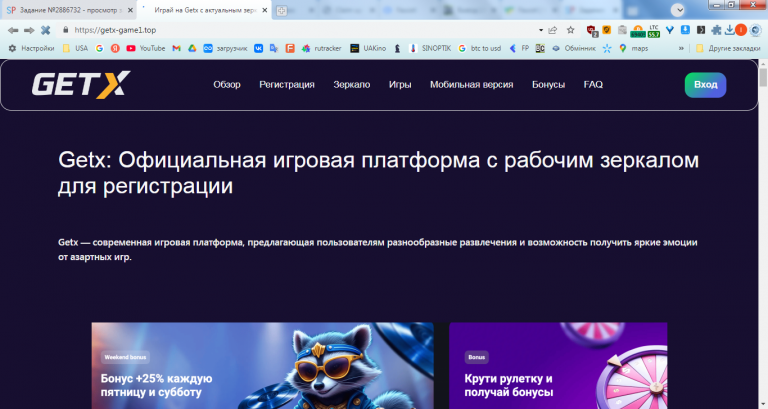Click the browser forward arrow
768x409 pixels.
pos(29,30)
